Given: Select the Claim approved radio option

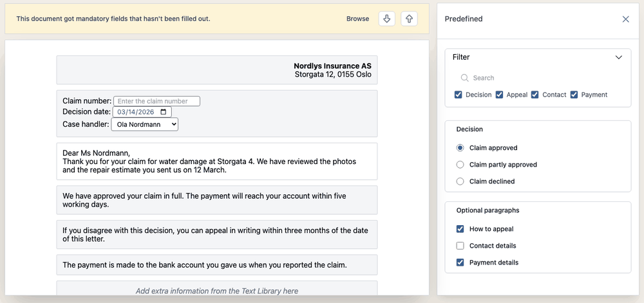Looking at the screenshot, I should click(x=460, y=147).
